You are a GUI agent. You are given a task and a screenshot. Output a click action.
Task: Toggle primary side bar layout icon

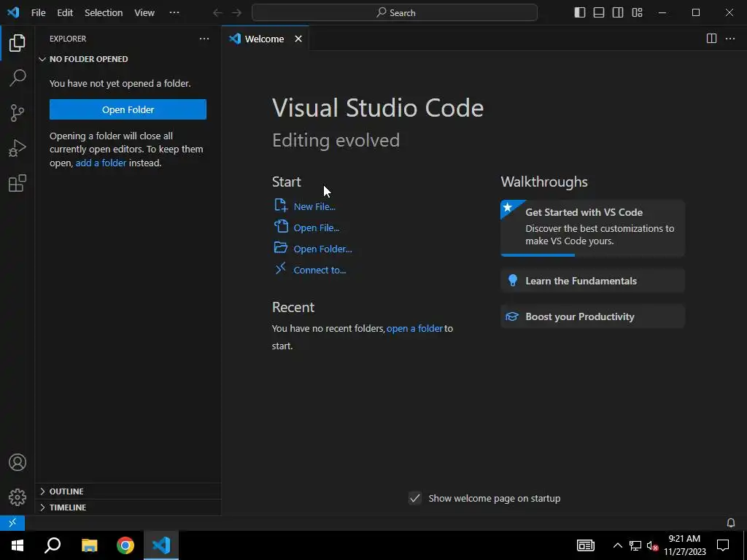click(580, 13)
